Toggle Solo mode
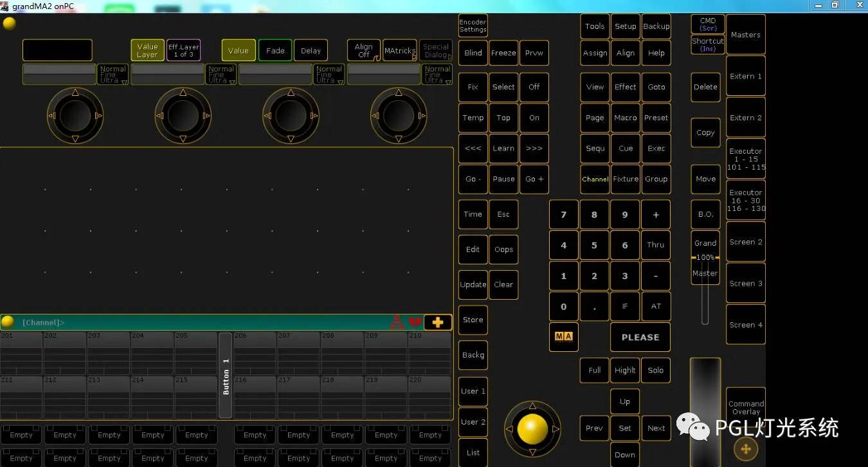Image resolution: width=868 pixels, height=467 pixels. (656, 370)
